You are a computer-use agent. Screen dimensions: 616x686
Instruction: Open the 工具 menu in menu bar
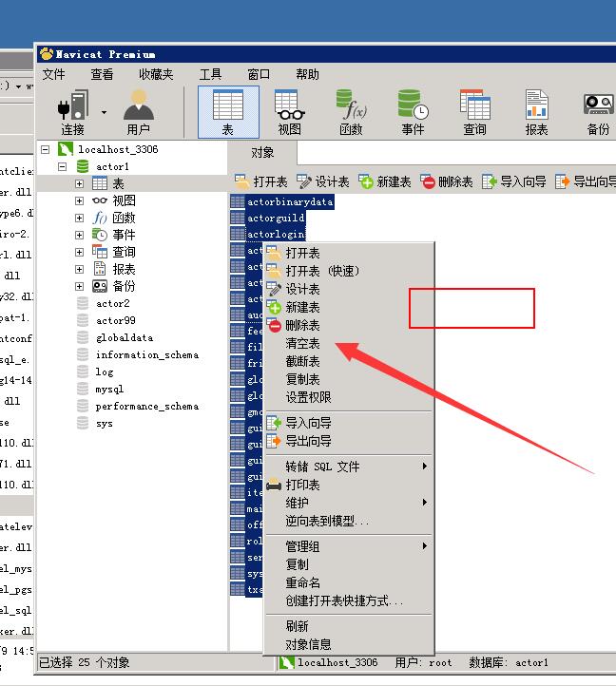pos(210,74)
